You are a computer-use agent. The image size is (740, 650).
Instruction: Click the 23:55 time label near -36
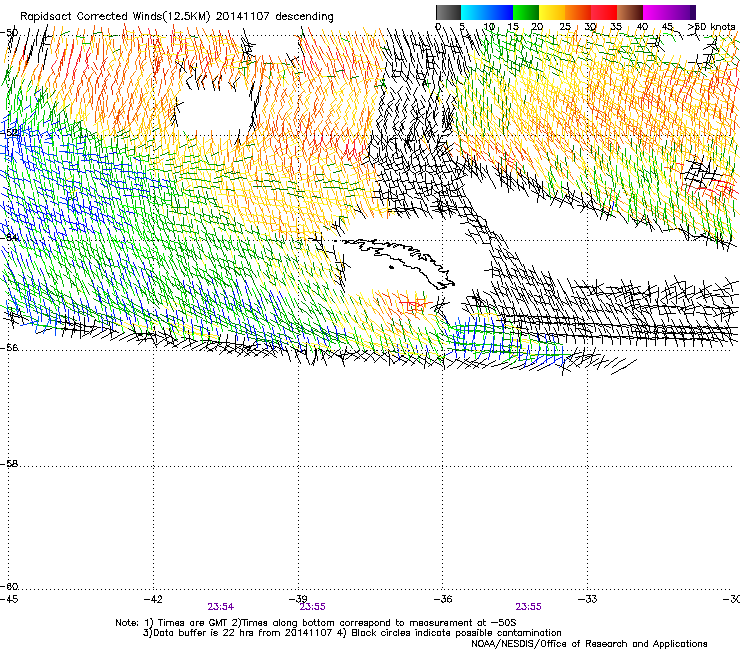528,607
